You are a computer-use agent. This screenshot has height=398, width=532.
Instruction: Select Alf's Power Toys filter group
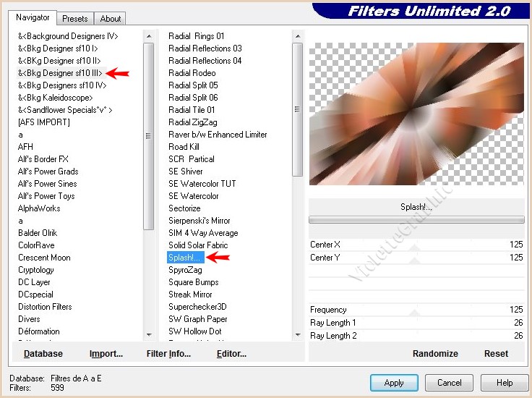(48, 196)
